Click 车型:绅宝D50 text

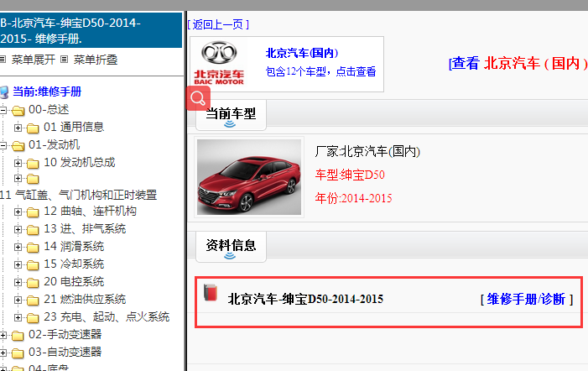click(x=350, y=175)
